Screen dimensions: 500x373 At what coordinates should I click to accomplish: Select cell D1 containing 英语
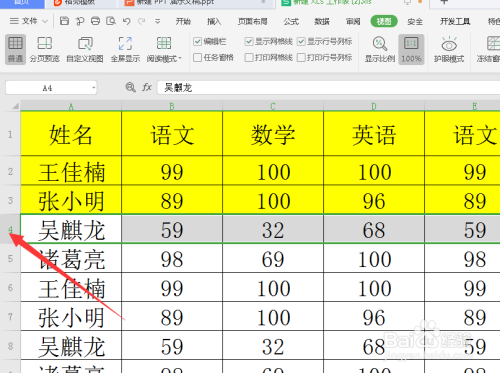tap(374, 134)
